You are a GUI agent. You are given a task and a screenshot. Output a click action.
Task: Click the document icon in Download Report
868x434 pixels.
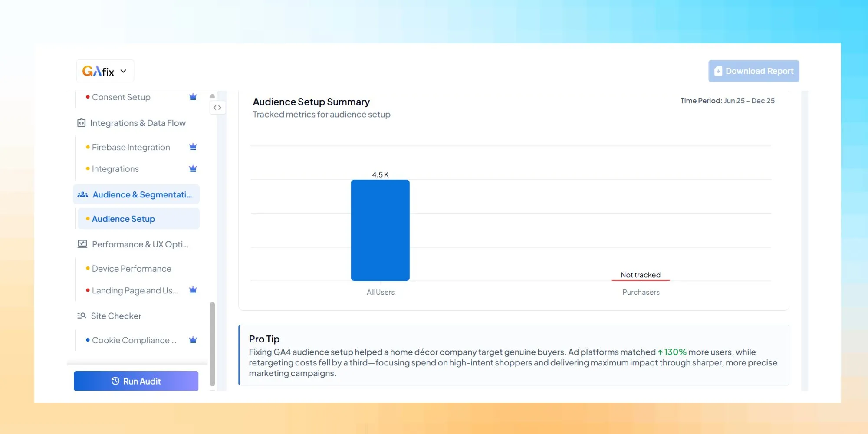(719, 71)
